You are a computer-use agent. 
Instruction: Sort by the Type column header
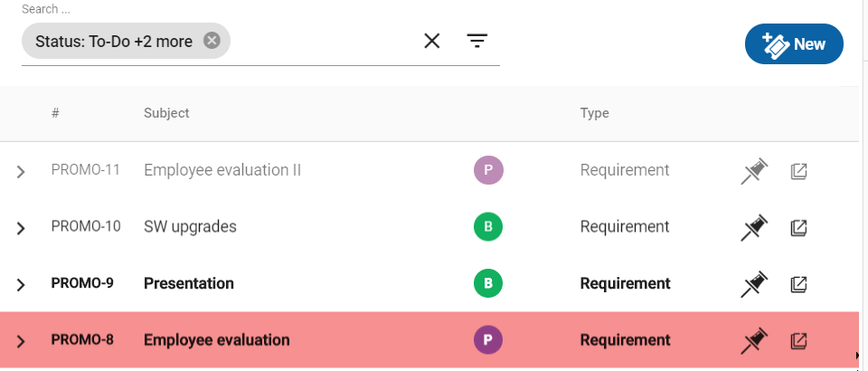click(595, 113)
